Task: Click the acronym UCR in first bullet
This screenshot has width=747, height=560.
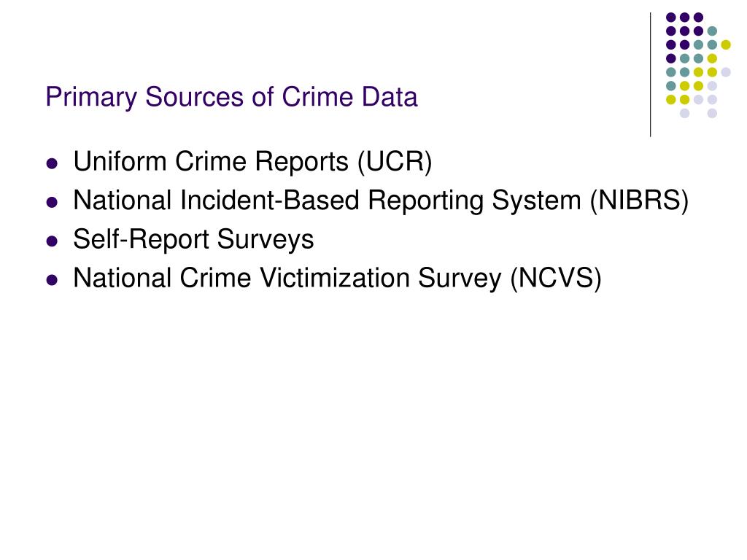Action: (395, 161)
